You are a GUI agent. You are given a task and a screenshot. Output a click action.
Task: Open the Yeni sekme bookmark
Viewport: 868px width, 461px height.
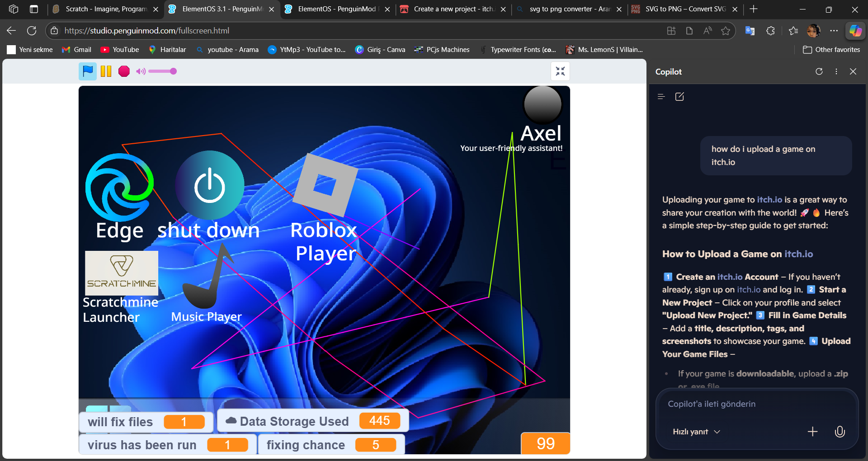coord(30,50)
